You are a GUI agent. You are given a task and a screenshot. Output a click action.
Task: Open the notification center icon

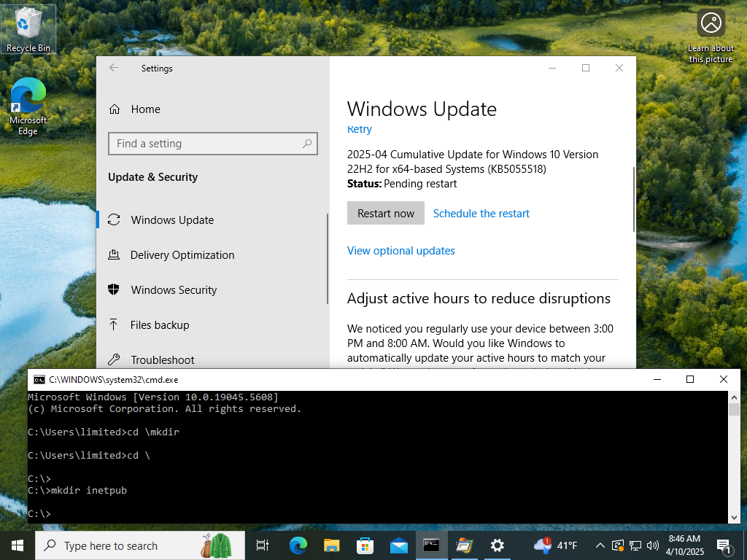(x=724, y=545)
